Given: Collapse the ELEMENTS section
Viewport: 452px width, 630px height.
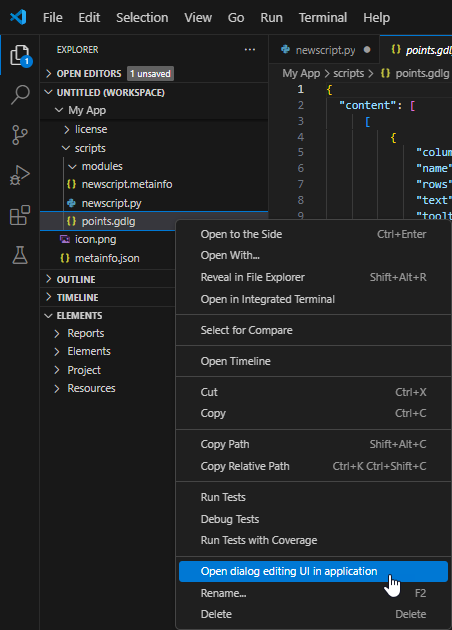Looking at the screenshot, I should pyautogui.click(x=49, y=316).
